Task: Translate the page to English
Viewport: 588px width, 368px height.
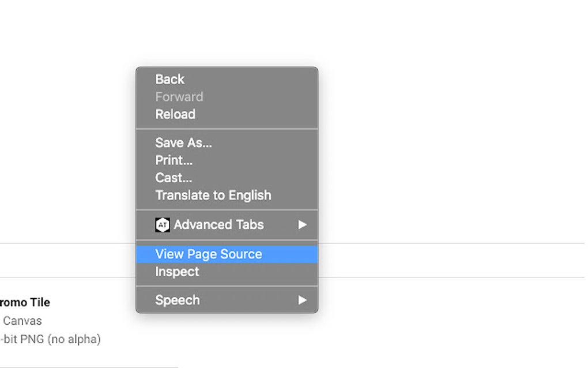Action: point(213,195)
